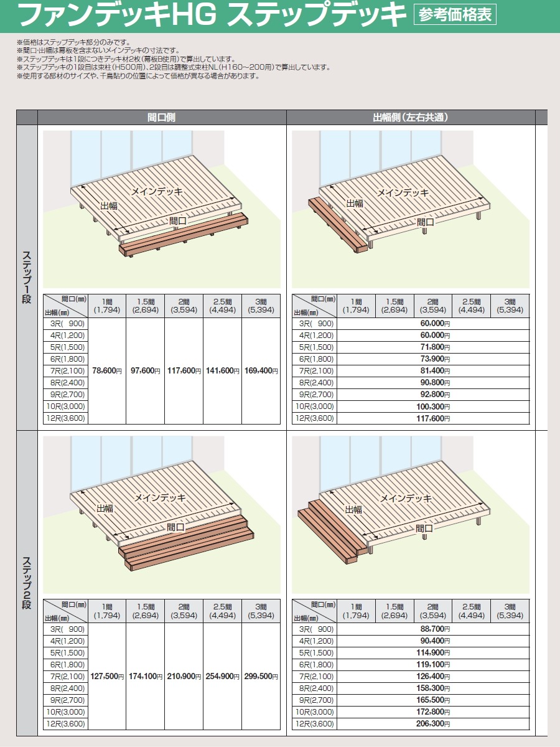Click the price "169,400円"
560x747 pixels.
(261, 371)
